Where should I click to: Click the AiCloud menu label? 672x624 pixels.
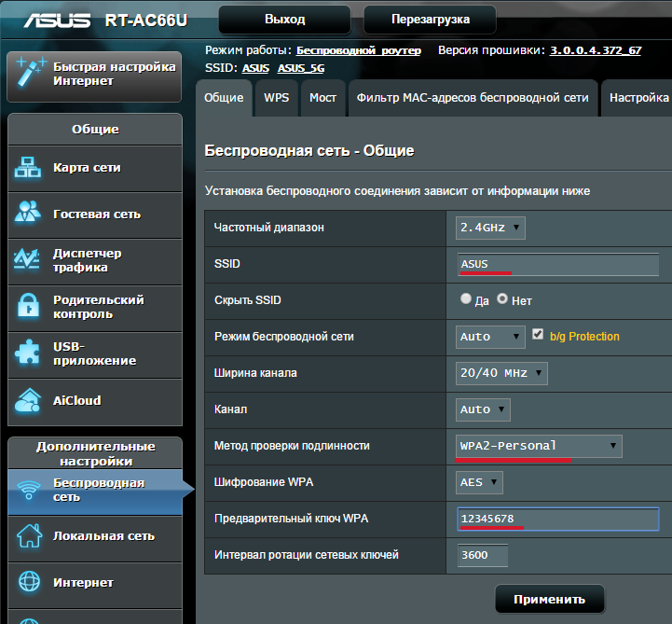[x=77, y=400]
